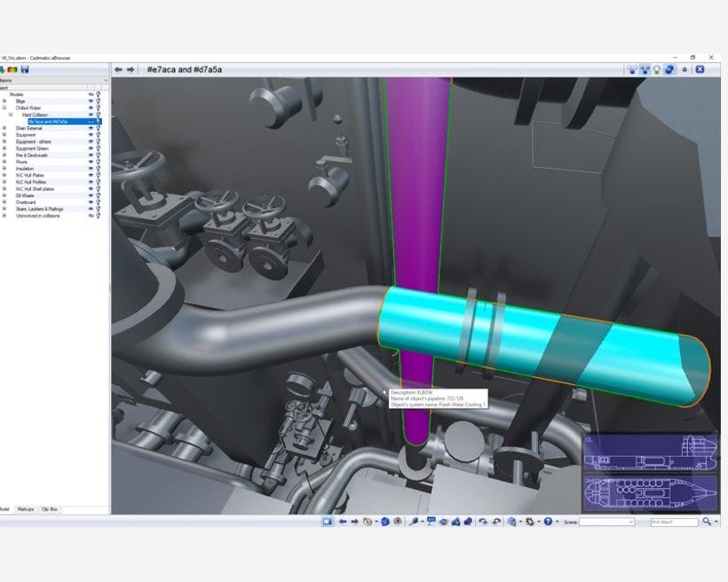Click the purple collision objects icon

pyautogui.click(x=468, y=522)
